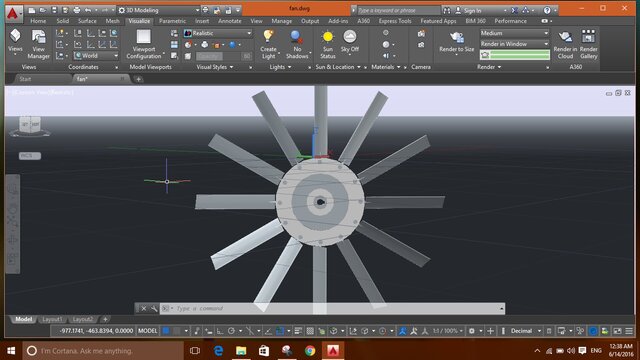This screenshot has width=640, height=360.
Task: Toggle Object Snap in status bar
Action: pyautogui.click(x=280, y=331)
